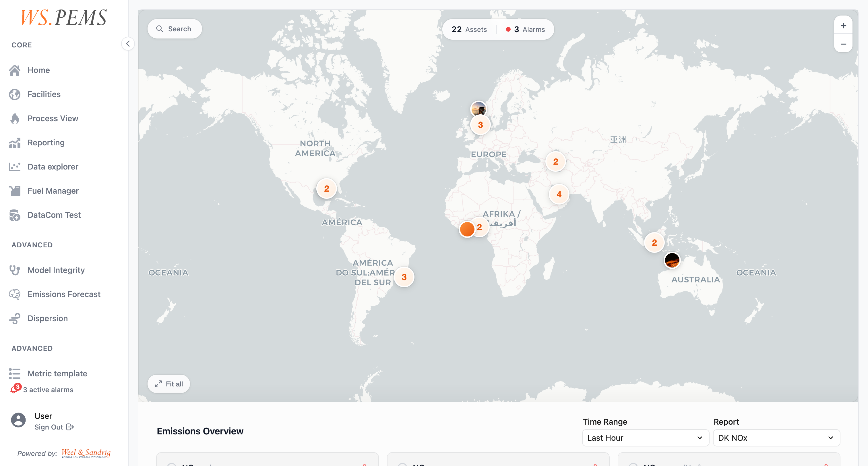Click the Model Integrity stethoscope icon
868x466 pixels.
coord(15,270)
